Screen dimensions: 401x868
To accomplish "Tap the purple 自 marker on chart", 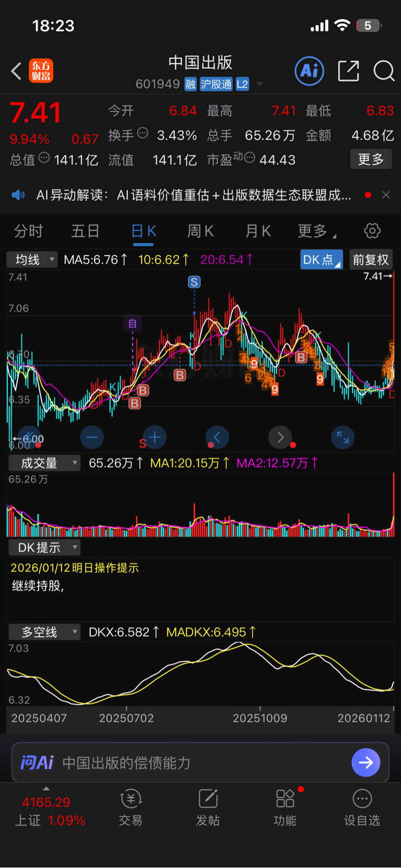I will (x=133, y=324).
